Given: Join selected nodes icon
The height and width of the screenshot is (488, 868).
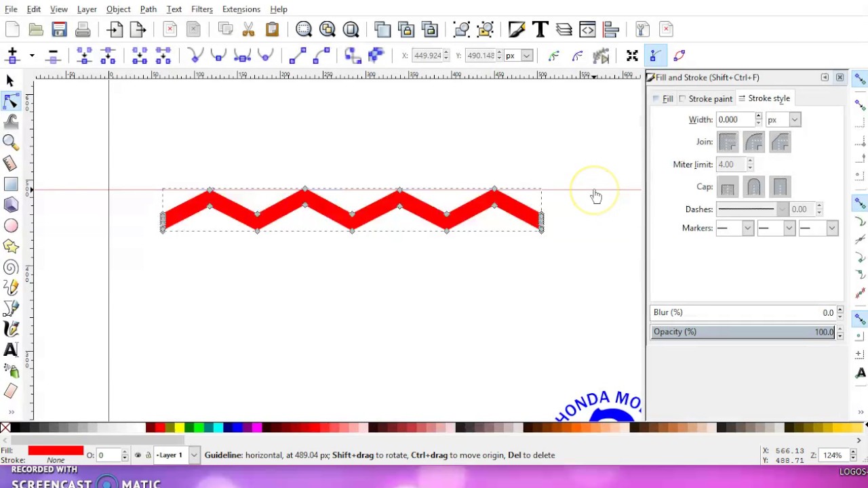Looking at the screenshot, I should pos(85,56).
